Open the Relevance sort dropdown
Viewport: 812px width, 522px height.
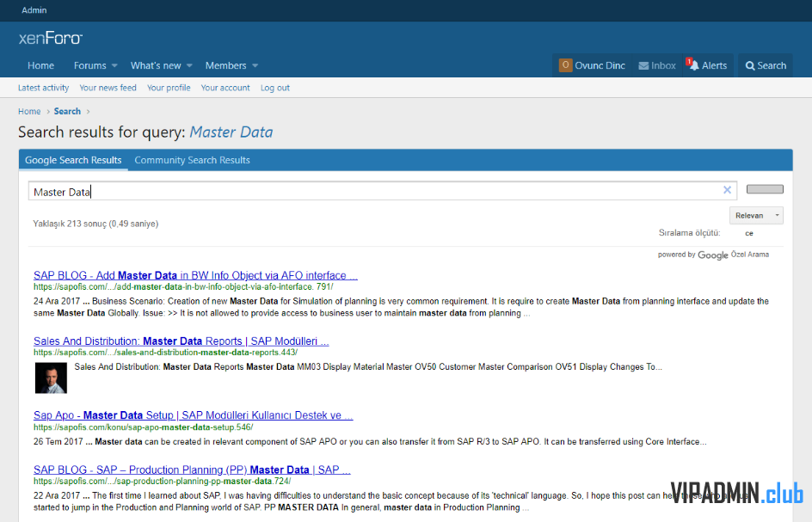pyautogui.click(x=756, y=216)
